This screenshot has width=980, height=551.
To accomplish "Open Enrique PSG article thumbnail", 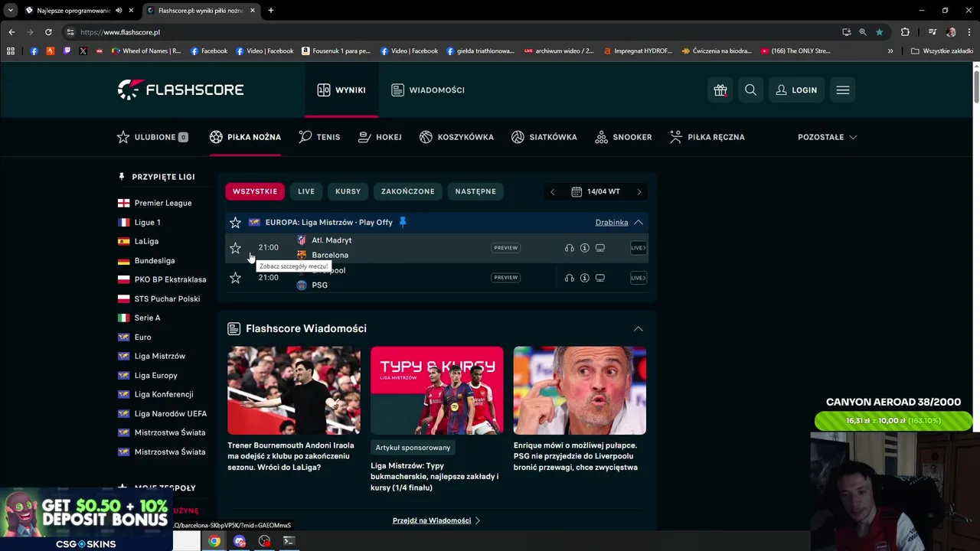I will click(580, 390).
